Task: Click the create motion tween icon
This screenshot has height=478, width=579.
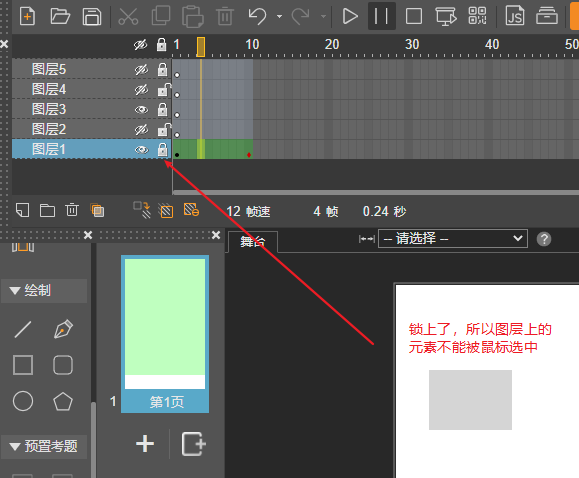Action: pos(142,210)
